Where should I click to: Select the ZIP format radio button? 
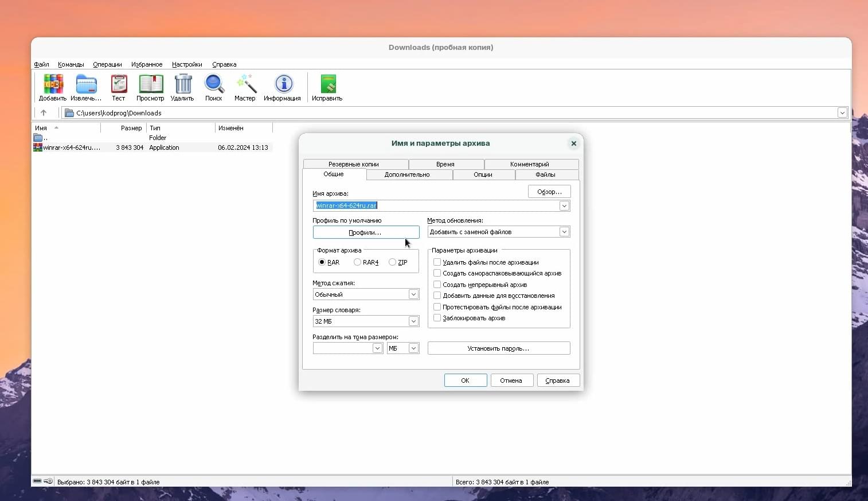click(x=392, y=262)
